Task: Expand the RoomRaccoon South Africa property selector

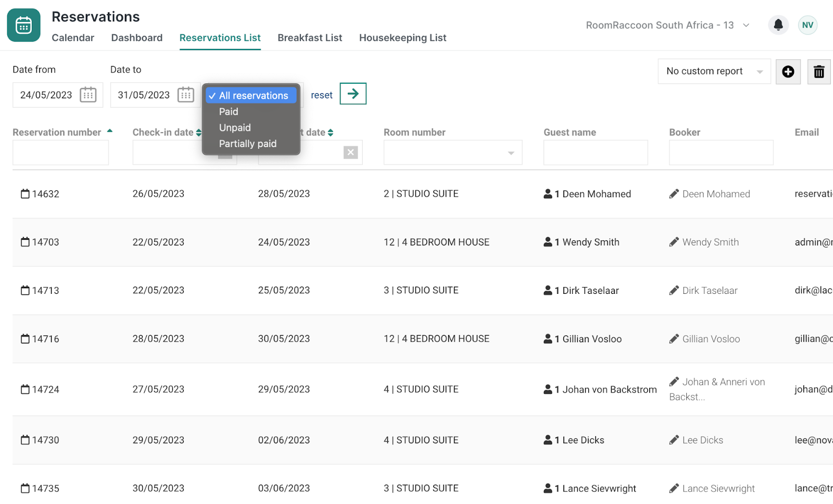Action: click(x=668, y=25)
